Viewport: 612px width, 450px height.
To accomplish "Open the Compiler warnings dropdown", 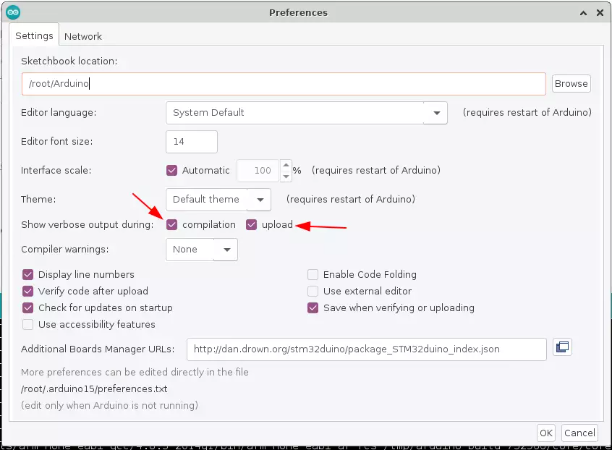I will 202,249.
